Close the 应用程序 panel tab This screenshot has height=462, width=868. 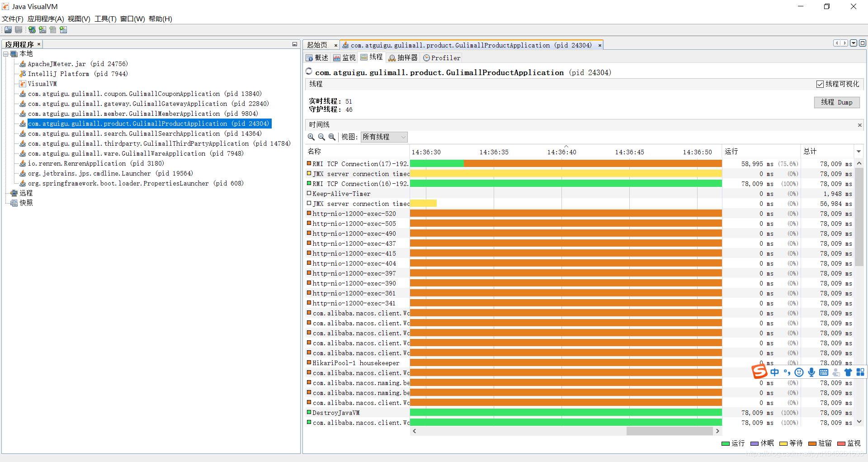[x=39, y=44]
